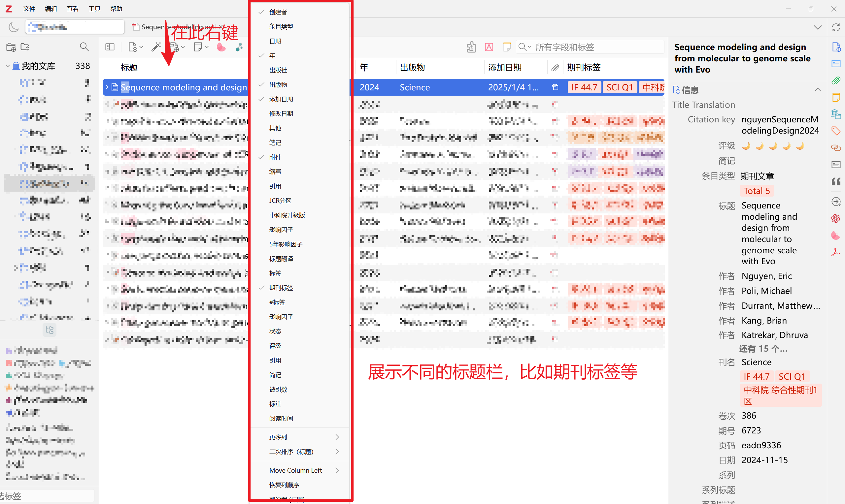Set rating to the third moon

[773, 146]
